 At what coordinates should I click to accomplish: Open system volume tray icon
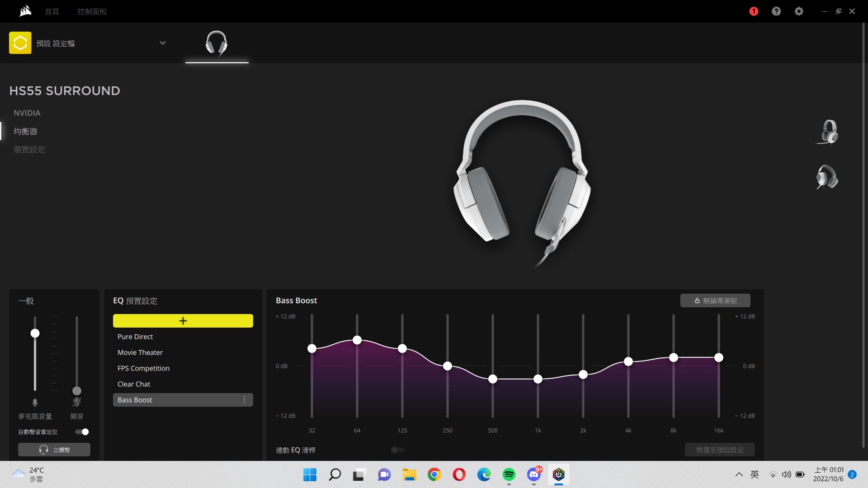(x=787, y=474)
